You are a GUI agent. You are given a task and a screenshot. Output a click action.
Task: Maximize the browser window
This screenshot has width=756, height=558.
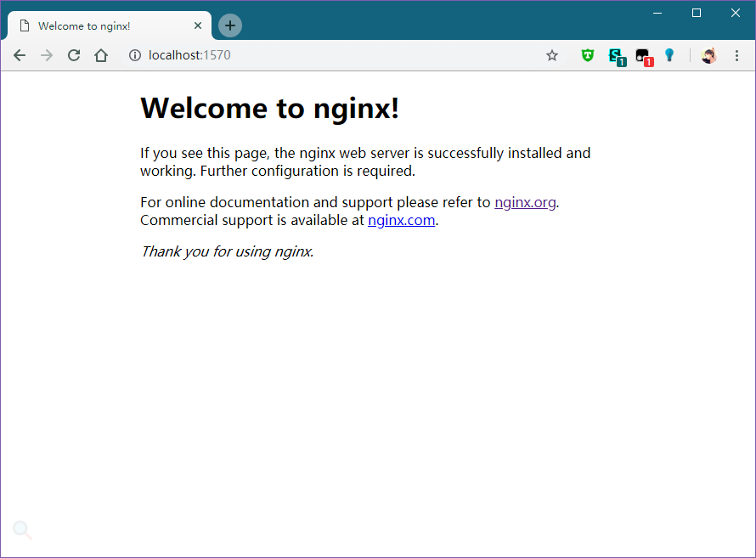697,13
